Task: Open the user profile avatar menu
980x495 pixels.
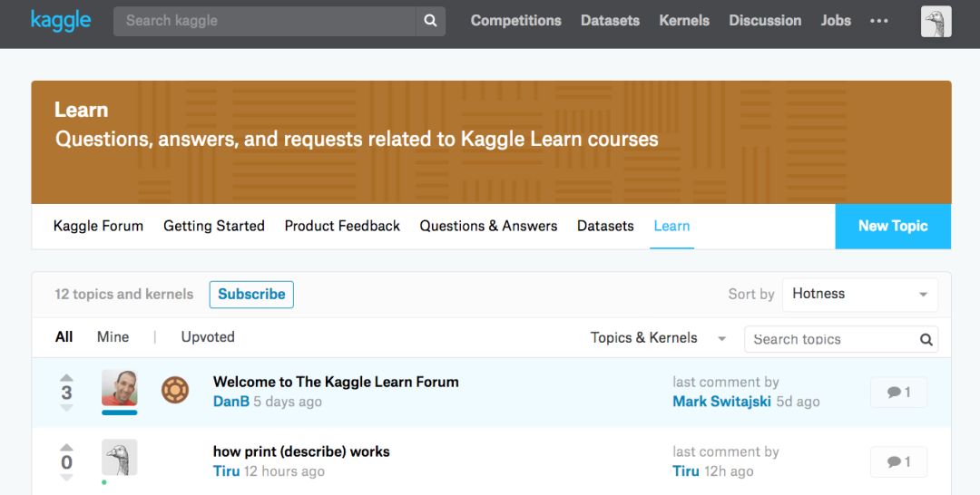Action: (936, 21)
